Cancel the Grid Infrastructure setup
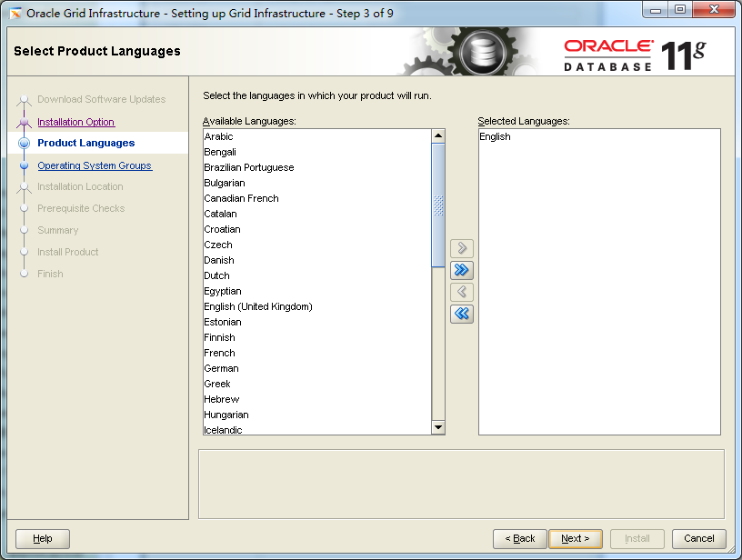742x560 pixels. coord(699,539)
